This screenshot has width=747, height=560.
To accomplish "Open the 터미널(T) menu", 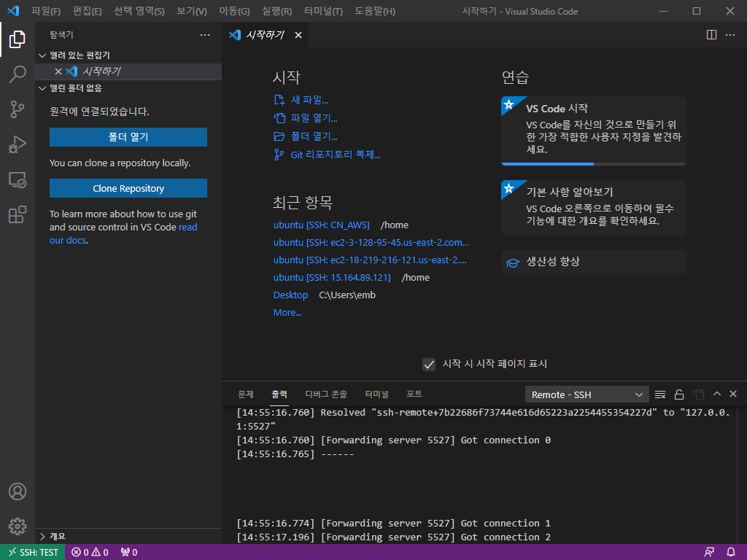I will [323, 11].
